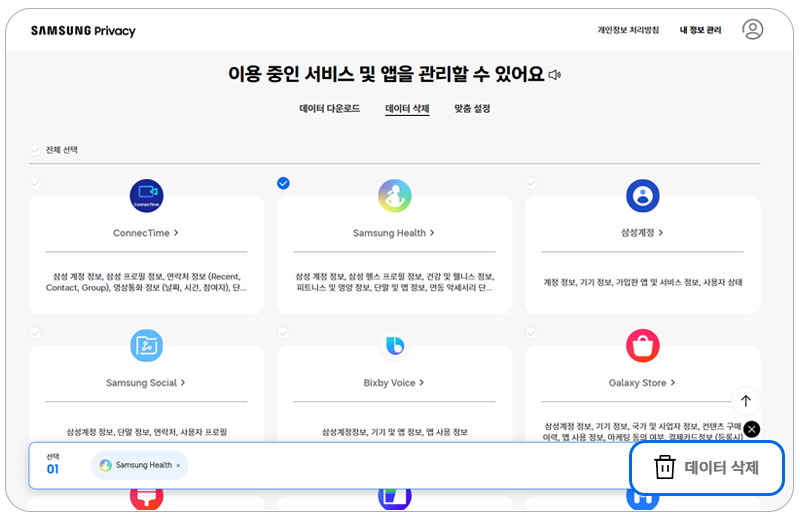Open 내 정보 관리 in the header
800x515 pixels.
click(x=700, y=30)
